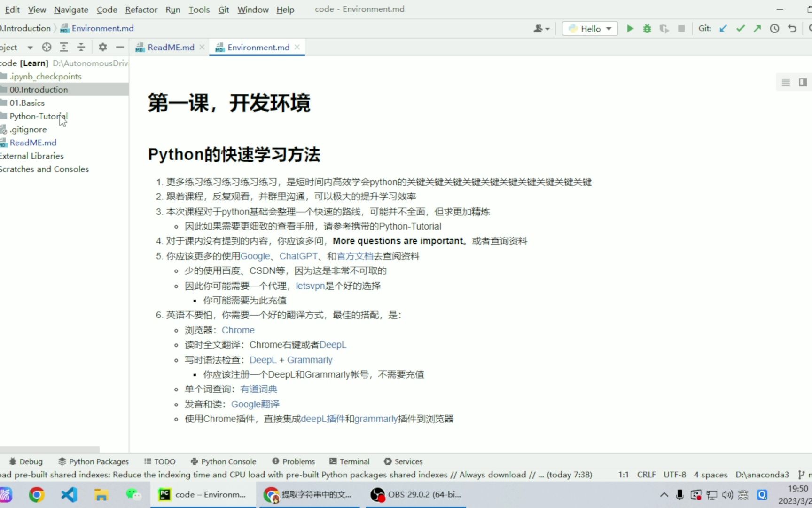Open the Python Console tool window
Image resolution: width=812 pixels, height=508 pixels.
[x=223, y=461]
